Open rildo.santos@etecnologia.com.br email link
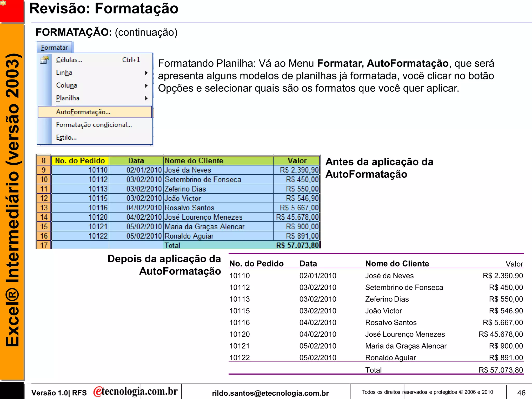Image resolution: width=532 pixels, height=399 pixels. [x=270, y=393]
